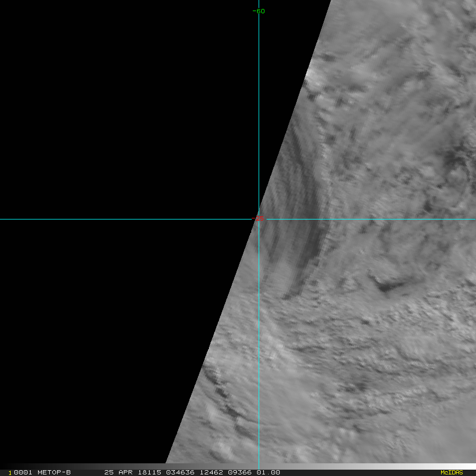Click the grayscale brightness bar at bottom

[238, 466]
